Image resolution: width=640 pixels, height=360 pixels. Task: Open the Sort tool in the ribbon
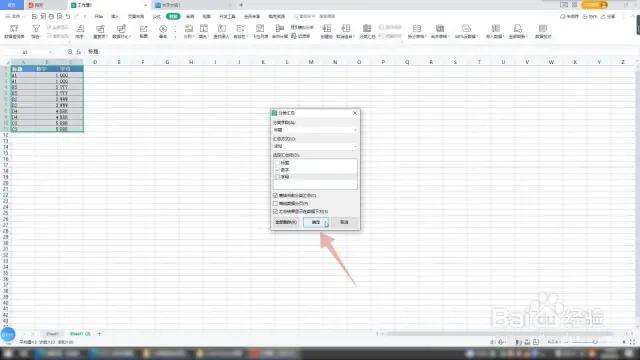(x=80, y=31)
